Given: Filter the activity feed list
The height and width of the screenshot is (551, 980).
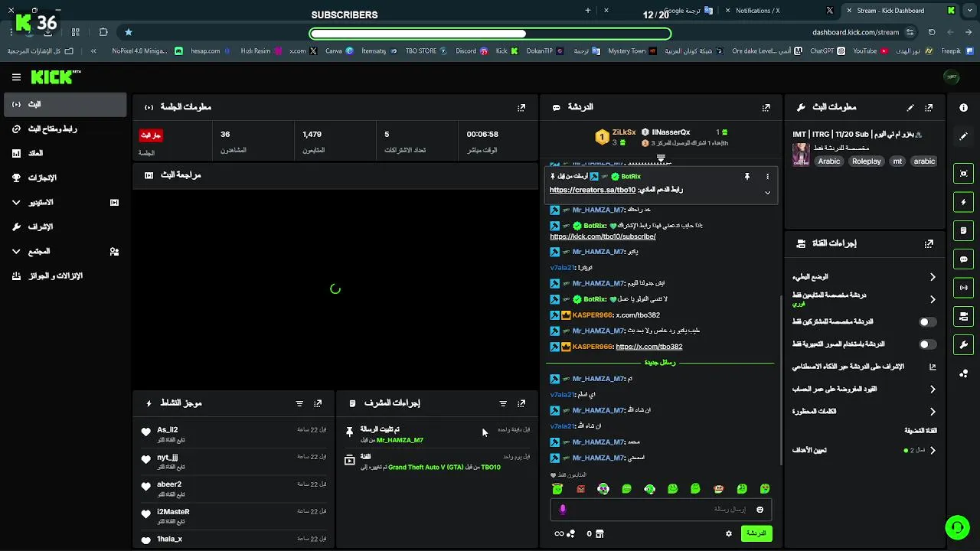Looking at the screenshot, I should [299, 403].
